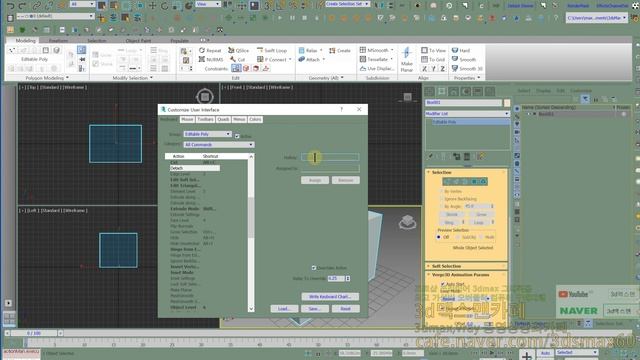Click the Redo arrow in the main toolbar

tap(22, 6)
